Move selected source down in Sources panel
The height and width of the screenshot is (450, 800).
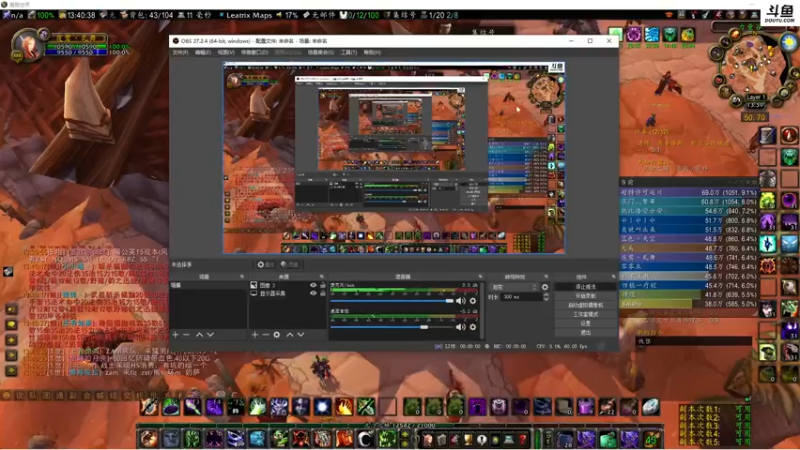coord(301,335)
